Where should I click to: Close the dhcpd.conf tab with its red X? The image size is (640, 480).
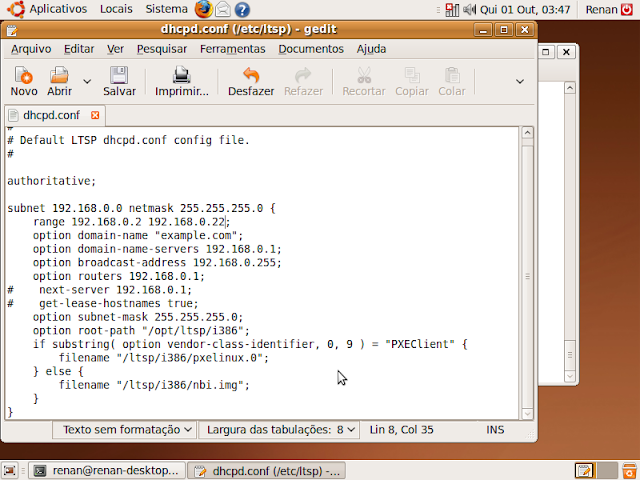click(95, 115)
